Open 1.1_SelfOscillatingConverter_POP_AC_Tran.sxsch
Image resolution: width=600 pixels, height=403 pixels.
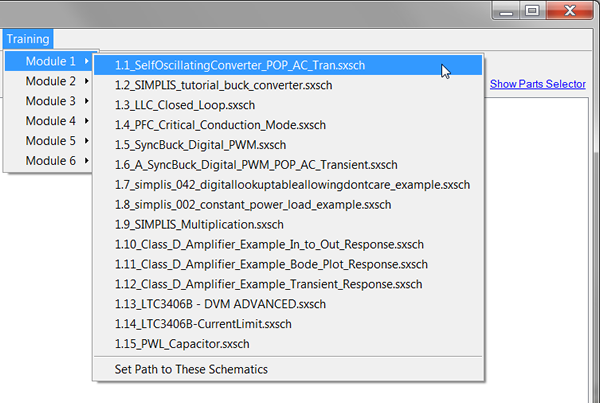click(x=288, y=65)
